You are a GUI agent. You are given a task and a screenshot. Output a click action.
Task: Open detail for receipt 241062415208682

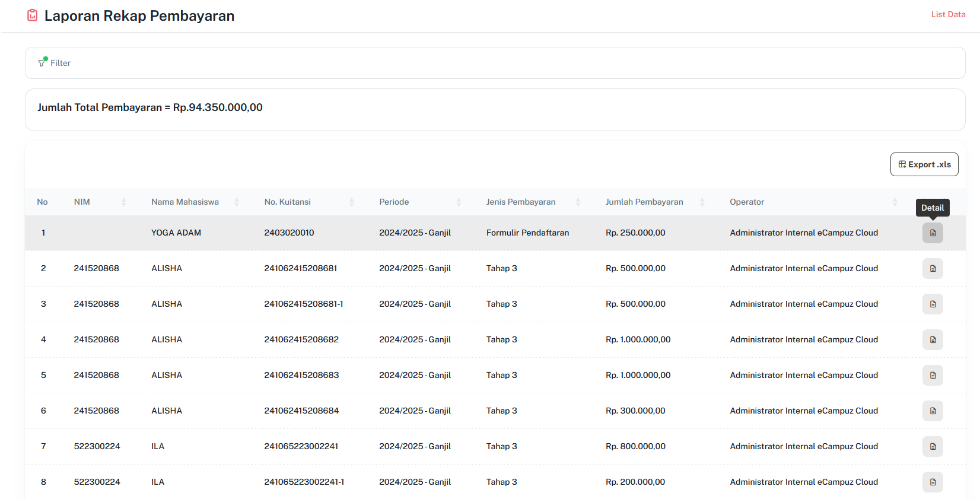point(933,339)
